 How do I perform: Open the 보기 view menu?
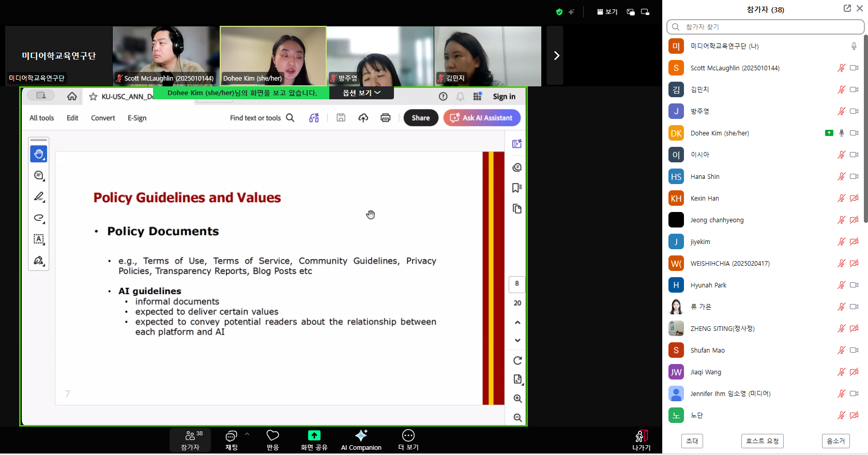(x=607, y=12)
